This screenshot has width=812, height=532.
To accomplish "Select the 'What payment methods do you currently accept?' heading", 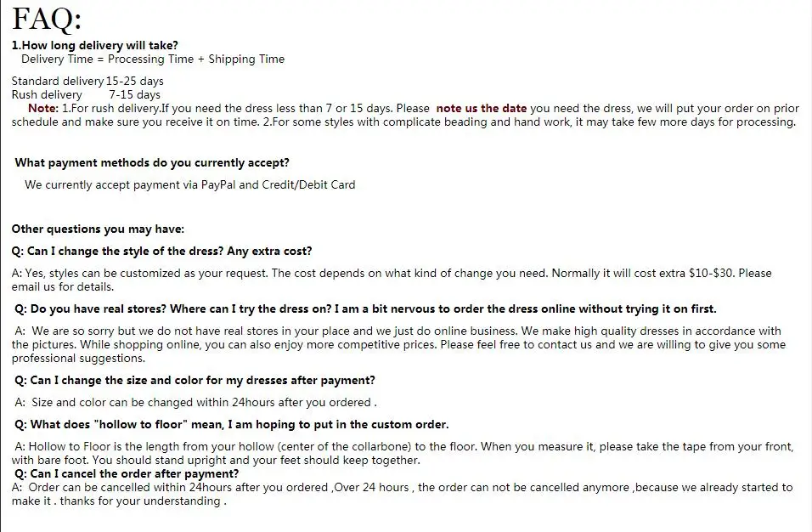I will click(x=152, y=162).
